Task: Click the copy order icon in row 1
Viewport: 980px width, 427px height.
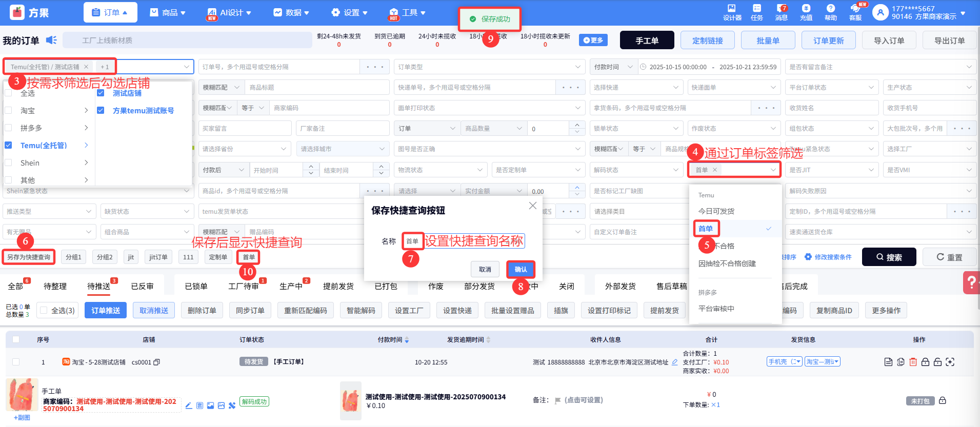Action: [901, 362]
